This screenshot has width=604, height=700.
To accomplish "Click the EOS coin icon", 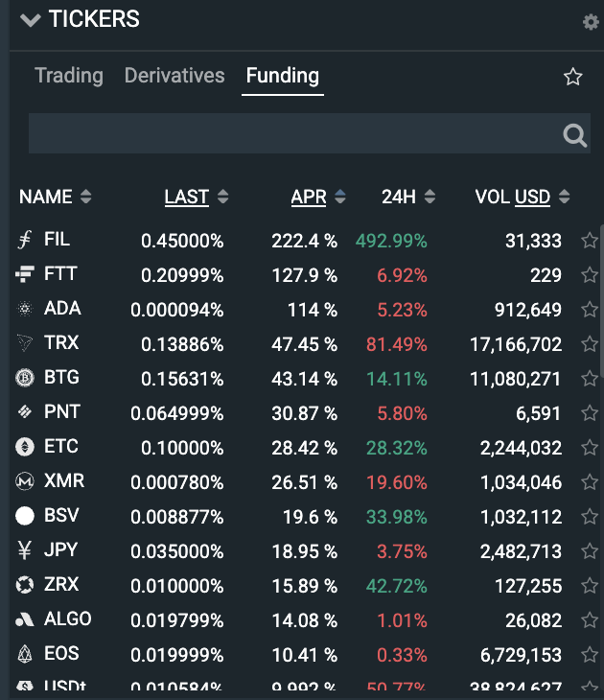I will pyautogui.click(x=25, y=654).
